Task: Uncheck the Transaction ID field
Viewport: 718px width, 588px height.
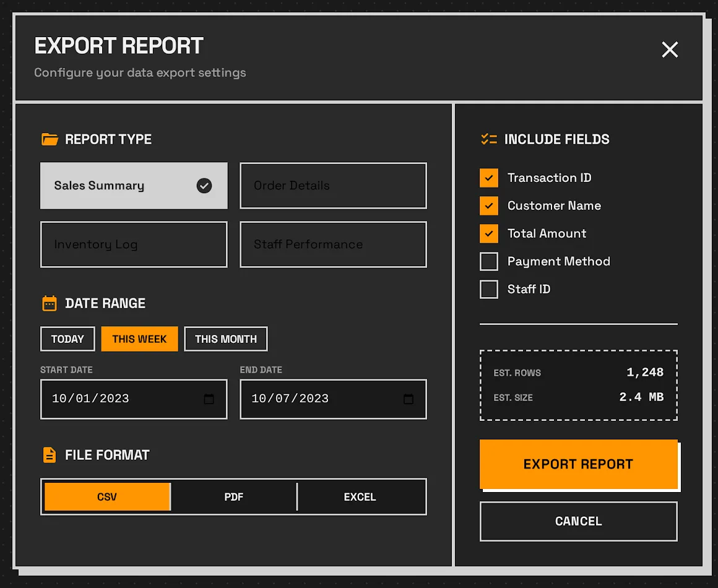Action: tap(488, 178)
